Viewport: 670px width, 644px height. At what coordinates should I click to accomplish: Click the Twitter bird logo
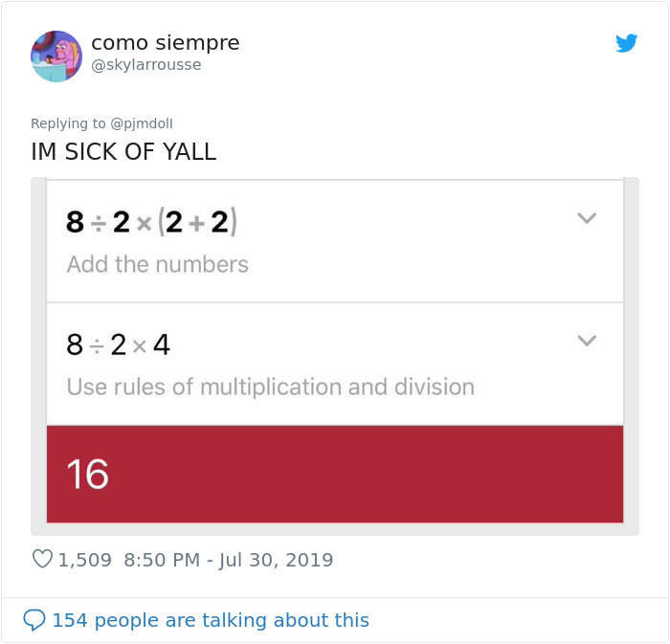click(x=627, y=43)
